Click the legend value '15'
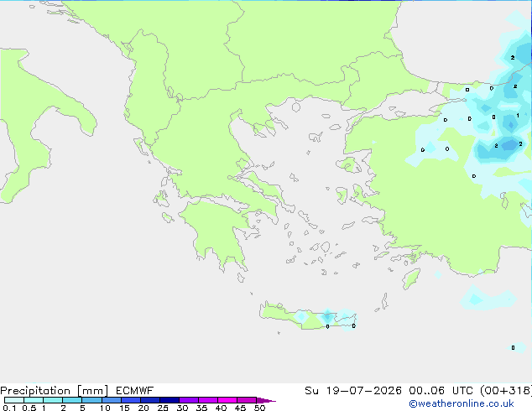Screen dimensions: 532x411 [x=124, y=408]
